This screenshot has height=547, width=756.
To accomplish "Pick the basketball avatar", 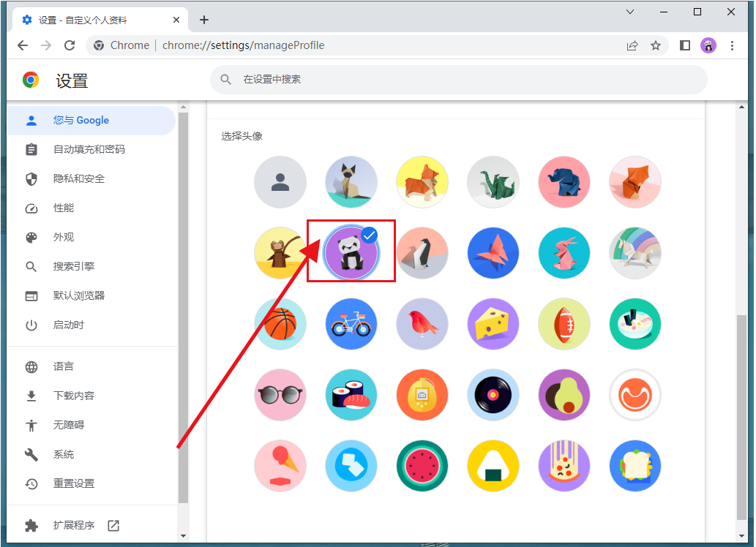I will [280, 324].
